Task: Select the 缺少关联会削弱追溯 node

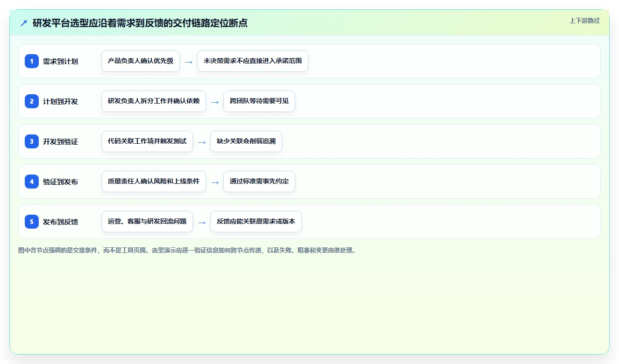Action: point(246,141)
